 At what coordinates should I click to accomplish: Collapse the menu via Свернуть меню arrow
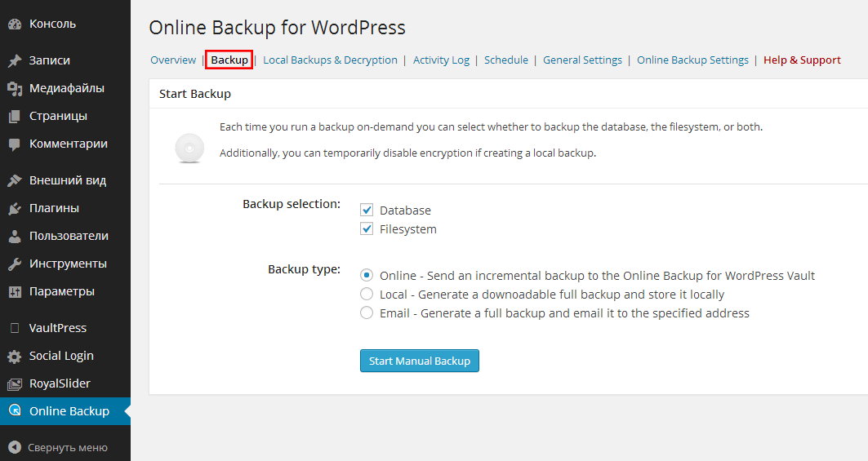(x=14, y=447)
